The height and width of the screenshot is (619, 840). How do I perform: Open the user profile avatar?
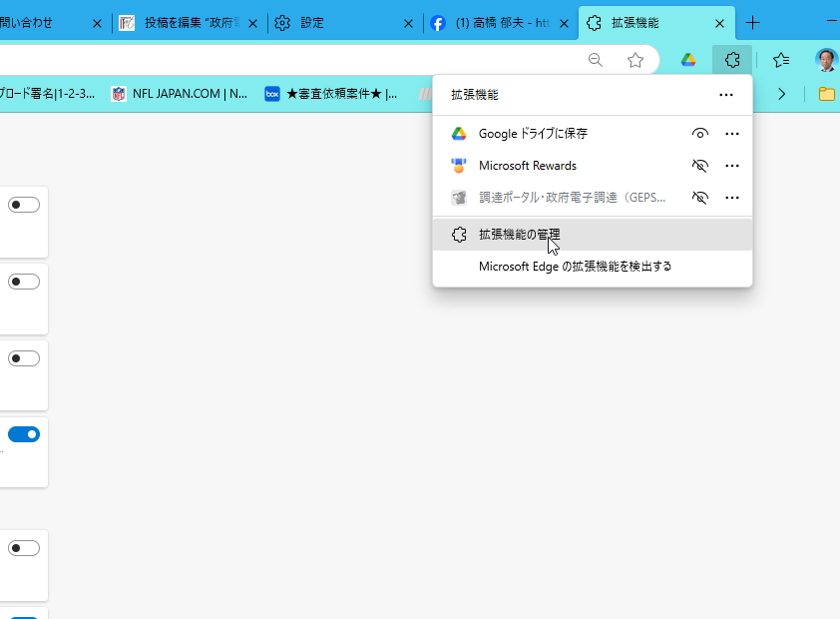[x=826, y=60]
